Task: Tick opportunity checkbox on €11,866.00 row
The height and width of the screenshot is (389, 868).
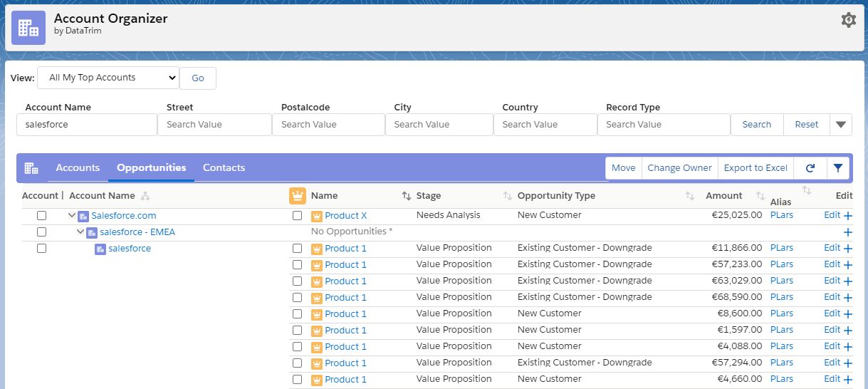Action: click(x=298, y=248)
